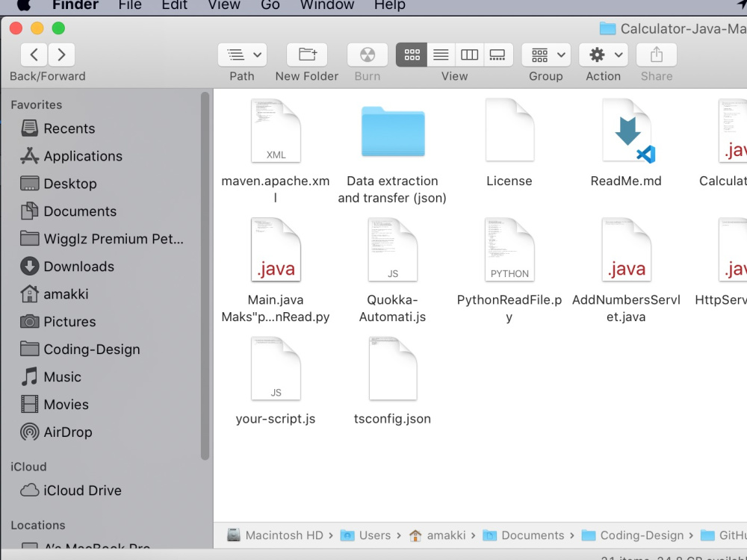Image resolution: width=747 pixels, height=560 pixels.
Task: Open iCloud Drive in sidebar
Action: pos(70,491)
